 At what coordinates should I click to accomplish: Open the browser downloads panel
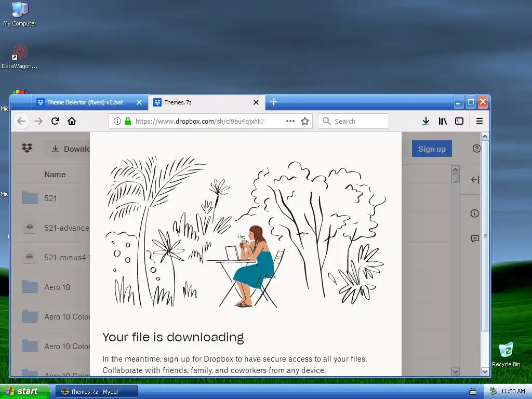(426, 121)
